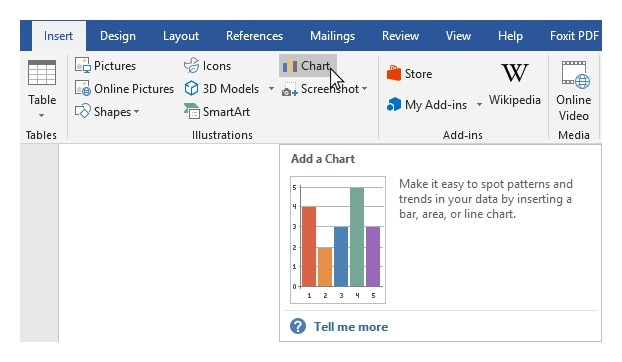
Task: Select the Pictures icon
Action: coord(83,65)
